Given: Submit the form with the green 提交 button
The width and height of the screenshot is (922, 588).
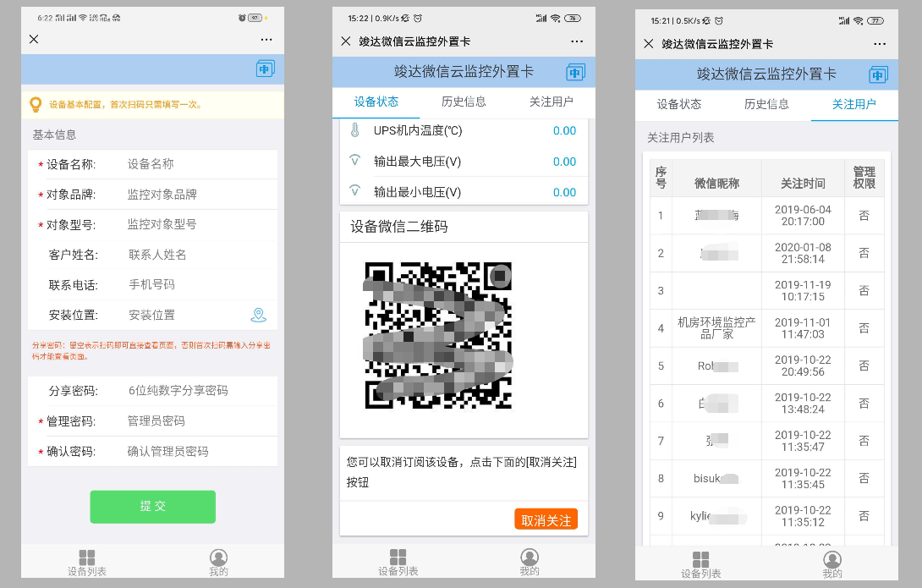Looking at the screenshot, I should point(153,506).
